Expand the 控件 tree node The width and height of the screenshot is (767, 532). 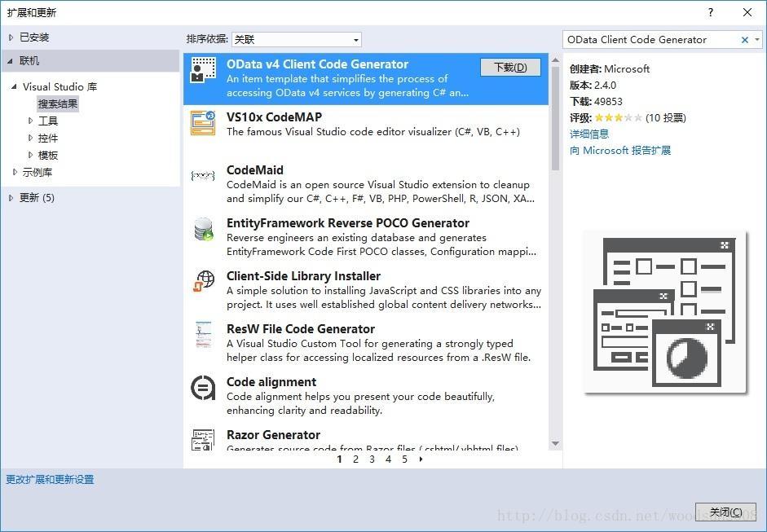point(30,138)
